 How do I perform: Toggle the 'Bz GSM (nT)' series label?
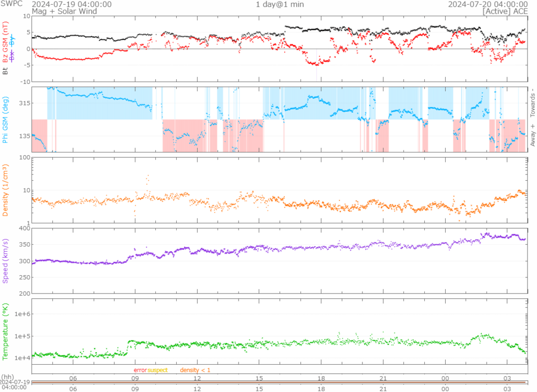pos(5,42)
